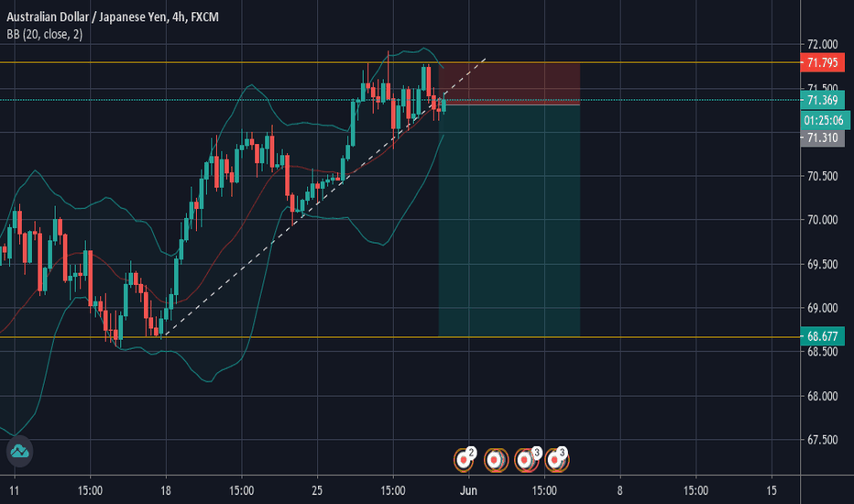Image resolution: width=854 pixels, height=504 pixels.
Task: Click the Jun date label on time axis
Action: (x=468, y=490)
